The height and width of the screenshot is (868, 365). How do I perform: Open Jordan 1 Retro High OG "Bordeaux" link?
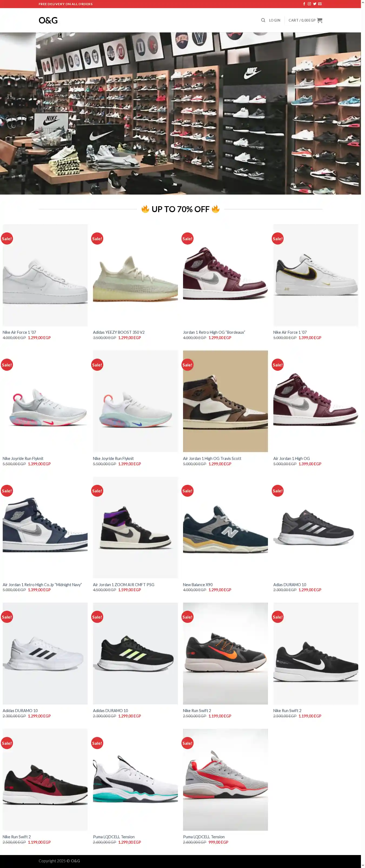pos(214,332)
